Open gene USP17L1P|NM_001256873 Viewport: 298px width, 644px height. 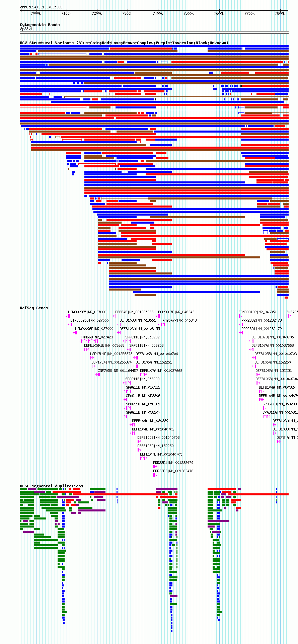click(111, 354)
